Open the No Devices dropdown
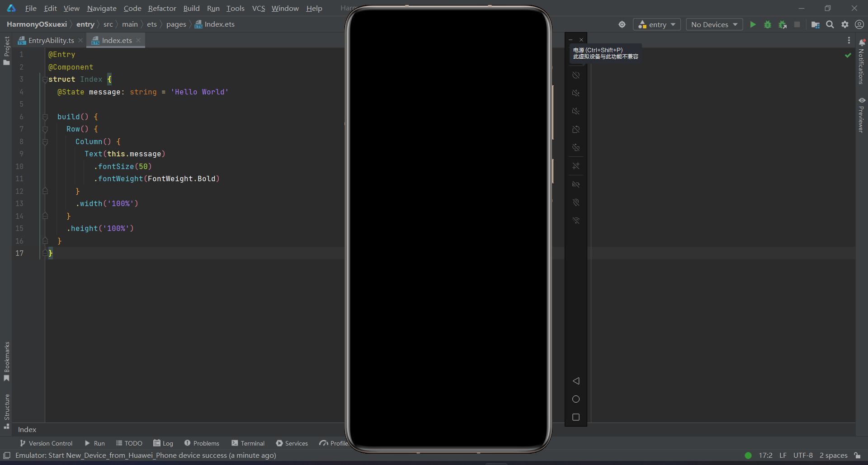 tap(714, 24)
